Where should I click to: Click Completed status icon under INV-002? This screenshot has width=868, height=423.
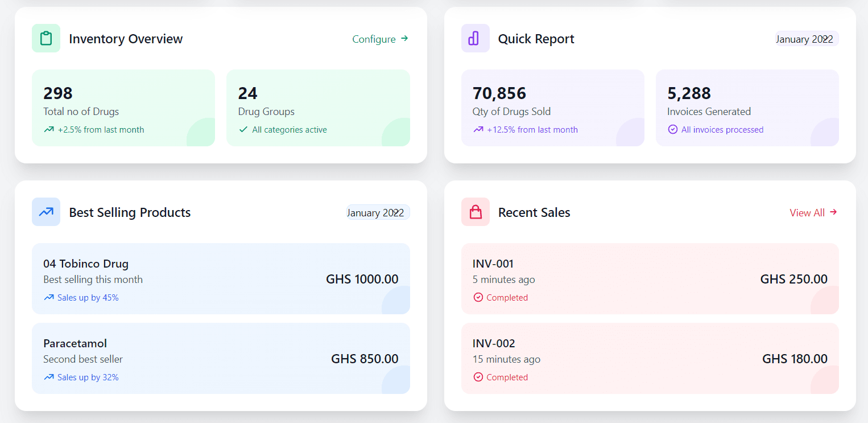[x=478, y=377]
